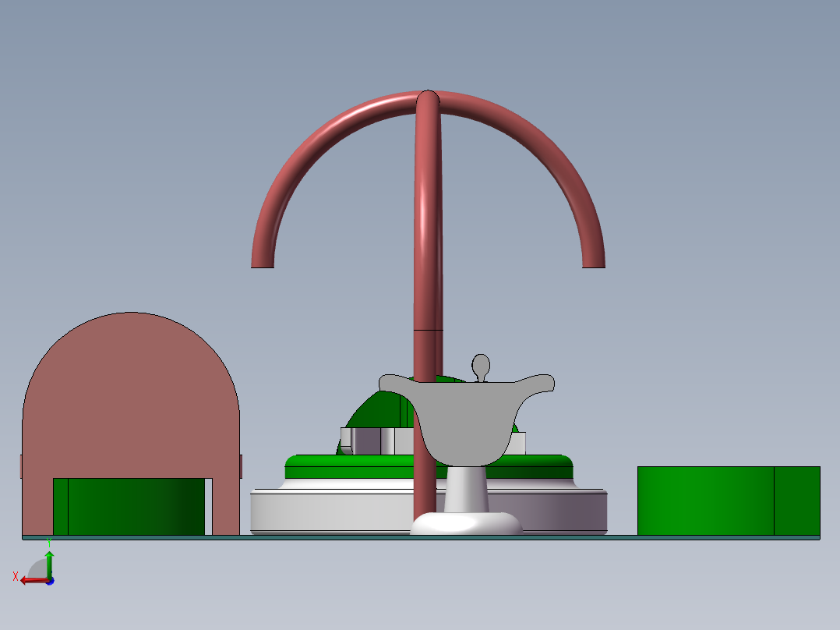Click the blue Z axis dot on the triad

[51, 581]
